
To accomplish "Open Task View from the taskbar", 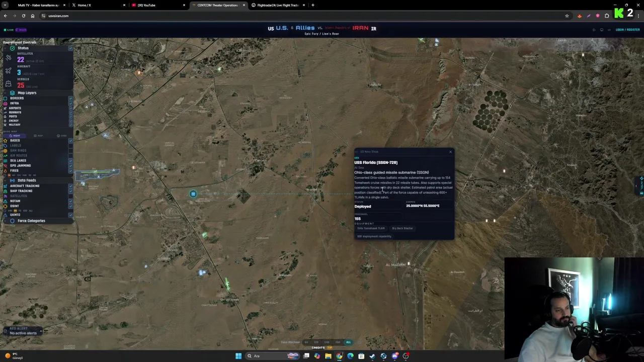I will (306, 356).
